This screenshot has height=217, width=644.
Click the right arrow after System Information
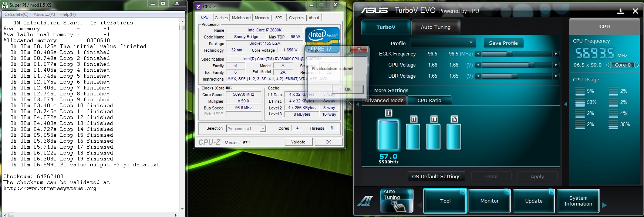coord(604,205)
